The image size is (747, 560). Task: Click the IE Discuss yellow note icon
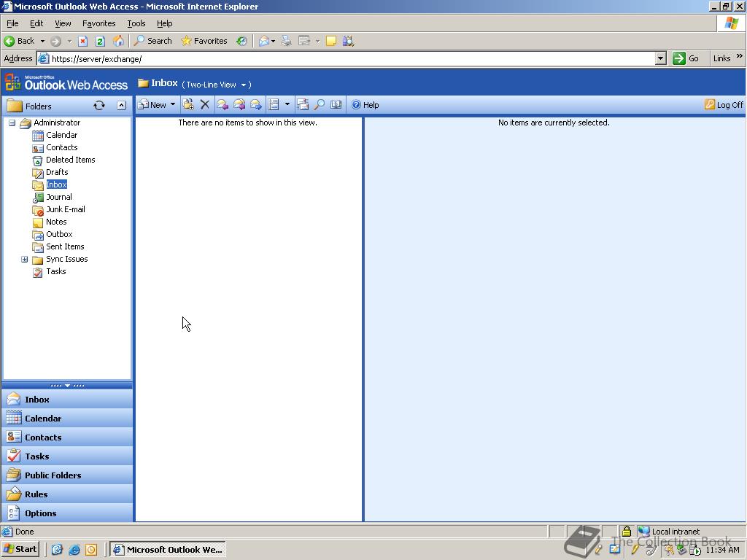coord(331,41)
